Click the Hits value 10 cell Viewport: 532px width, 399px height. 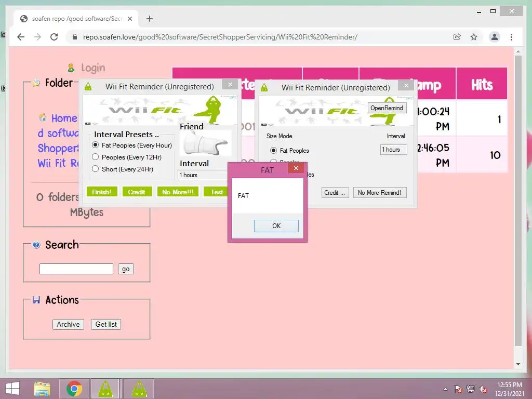tap(482, 155)
